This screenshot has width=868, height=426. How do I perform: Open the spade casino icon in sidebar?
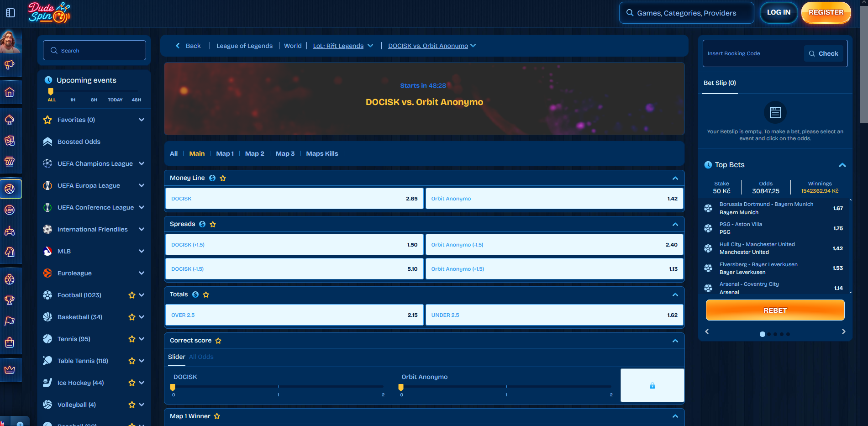(x=10, y=120)
